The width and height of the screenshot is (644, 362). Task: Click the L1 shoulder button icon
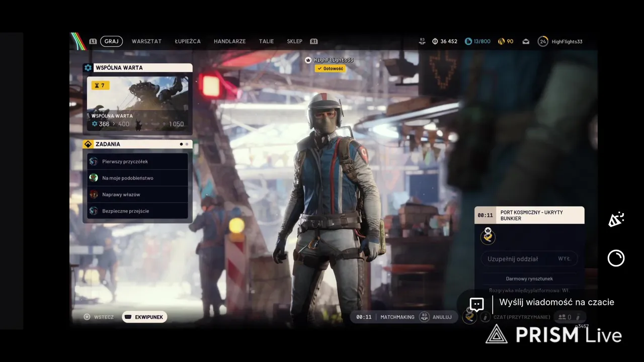[x=93, y=41]
